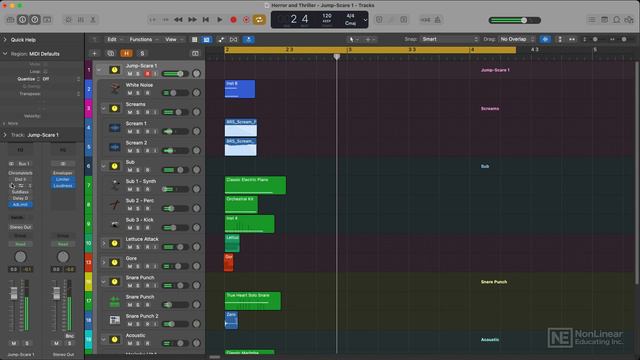Open the Snap Smart dropdown
640x360 pixels.
tap(449, 39)
